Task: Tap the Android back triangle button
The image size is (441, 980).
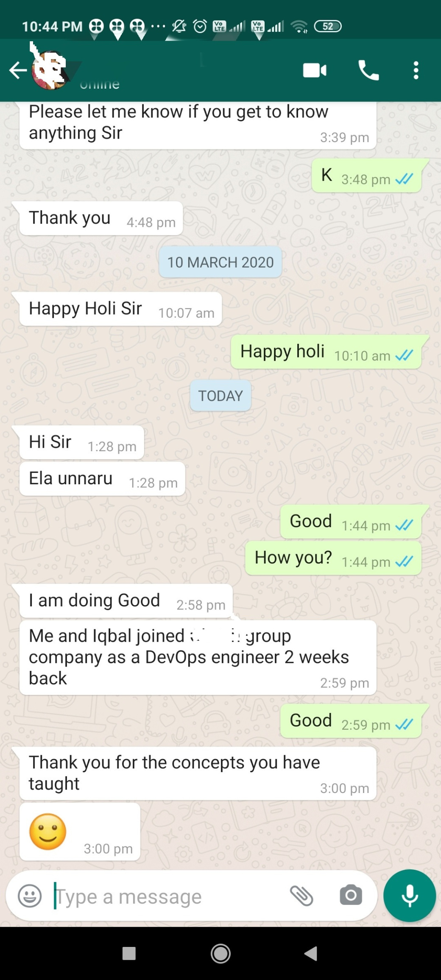Action: pyautogui.click(x=311, y=954)
